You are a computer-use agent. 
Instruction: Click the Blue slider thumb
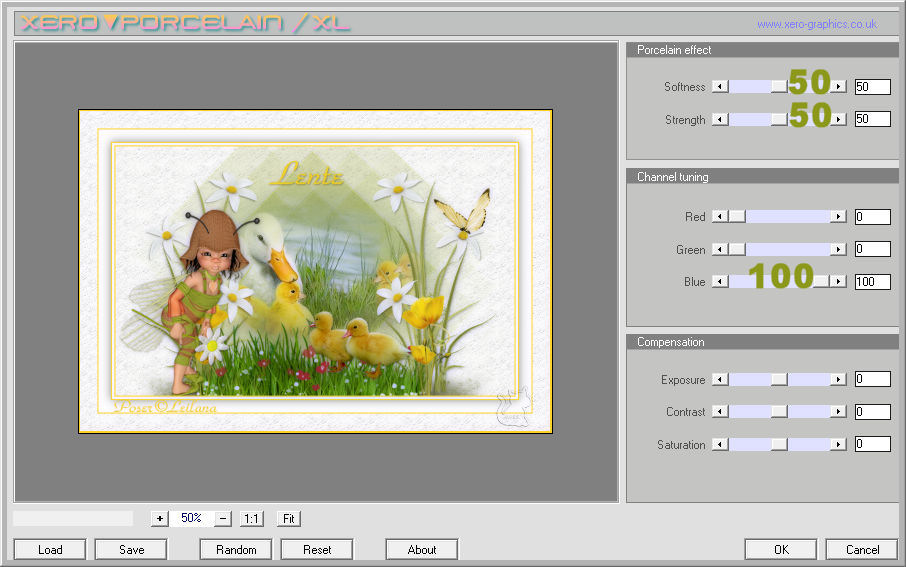click(x=822, y=281)
